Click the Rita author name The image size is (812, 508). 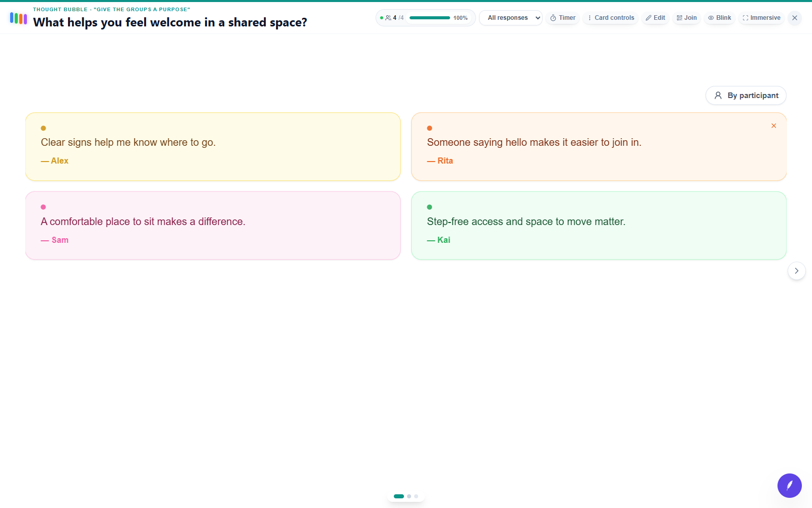tap(445, 161)
